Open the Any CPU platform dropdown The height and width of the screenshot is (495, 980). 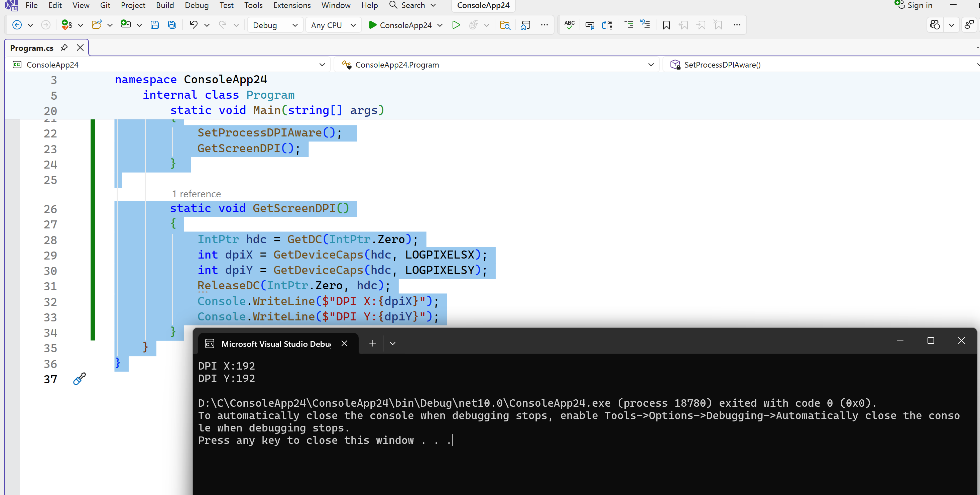(333, 25)
